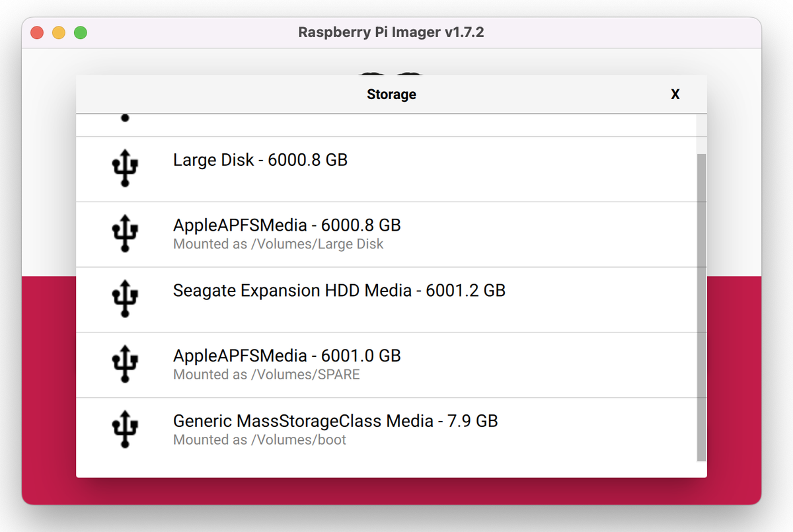Image resolution: width=793 pixels, height=532 pixels.
Task: Click 'Mounted as /Volumes/boot' subtitle
Action: [x=260, y=439]
